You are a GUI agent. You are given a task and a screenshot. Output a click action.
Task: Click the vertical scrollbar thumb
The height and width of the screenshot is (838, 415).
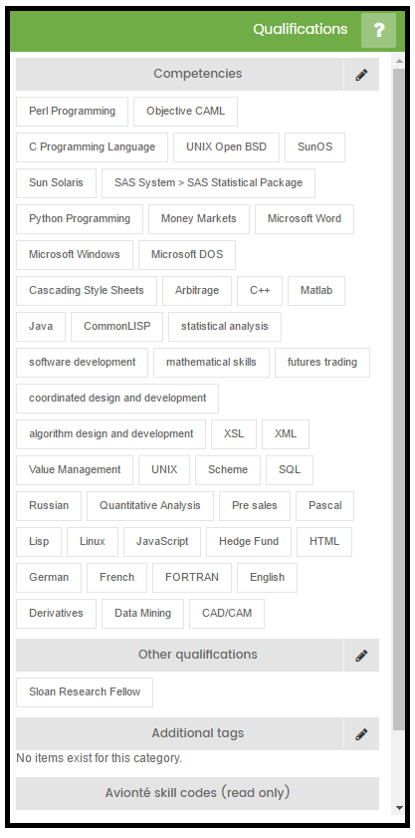click(399, 399)
